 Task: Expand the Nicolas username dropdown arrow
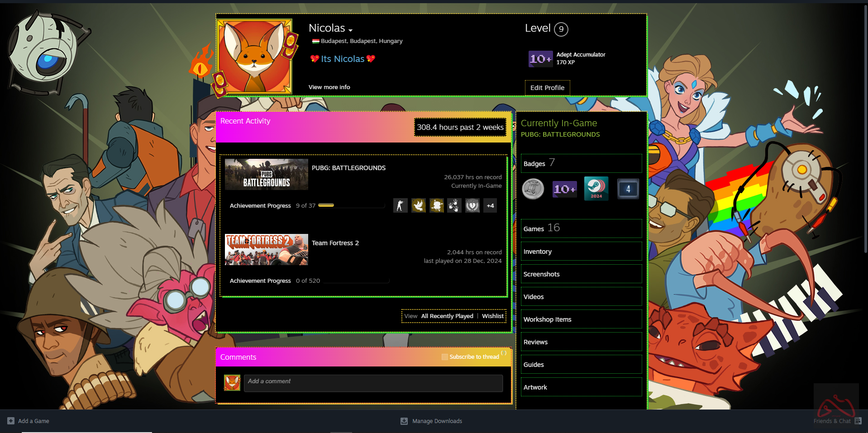tap(350, 30)
